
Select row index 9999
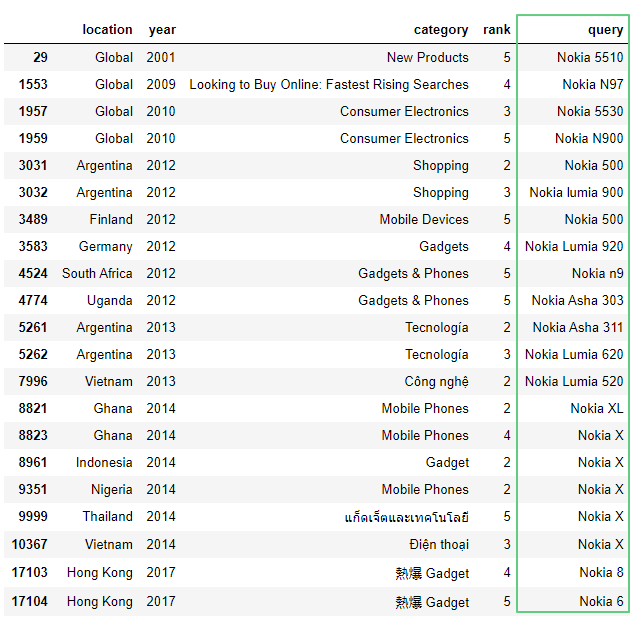33,517
